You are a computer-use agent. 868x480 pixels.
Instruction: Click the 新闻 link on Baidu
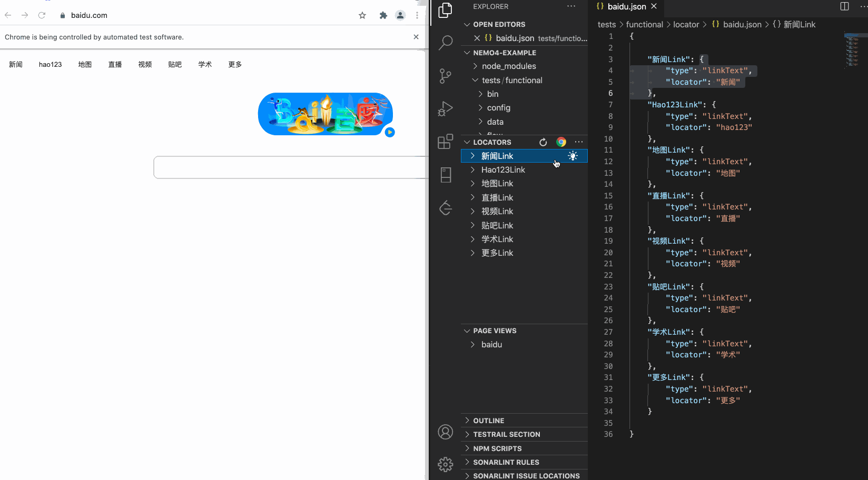[16, 64]
